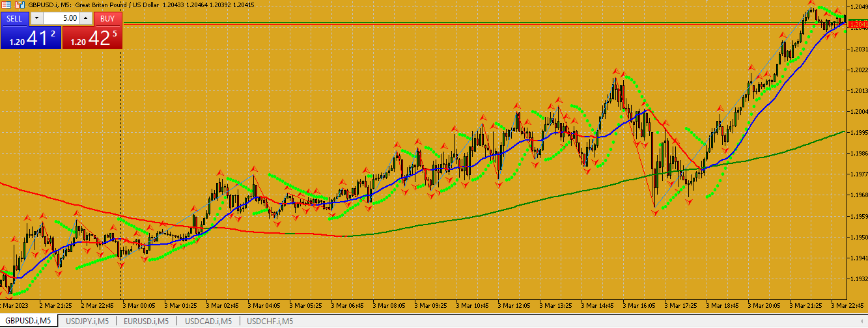The image size is (868, 328).
Task: Click the 3 Mar 20:05 time label
Action: (x=764, y=305)
